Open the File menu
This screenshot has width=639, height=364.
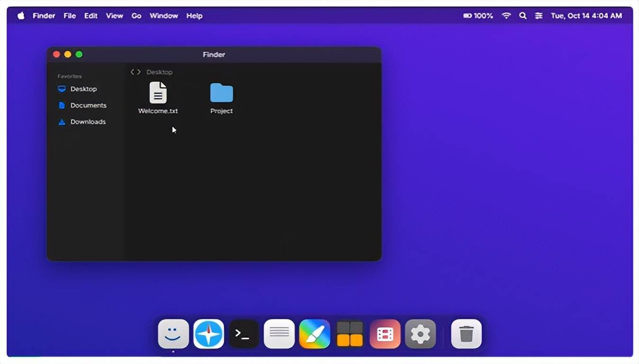click(70, 16)
